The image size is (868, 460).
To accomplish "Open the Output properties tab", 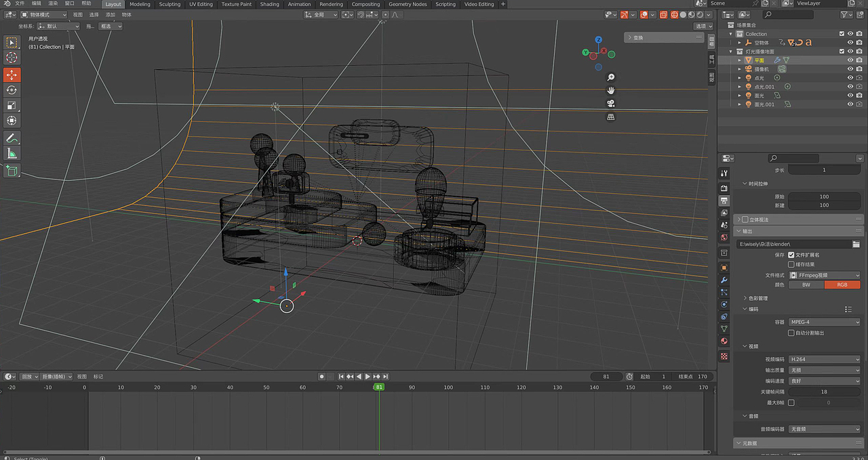I will click(x=724, y=201).
